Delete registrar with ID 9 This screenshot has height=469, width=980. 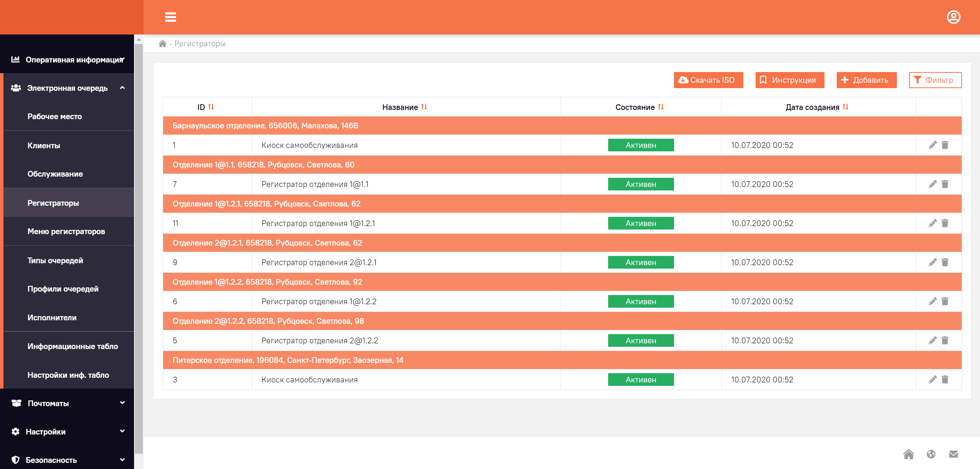(x=945, y=262)
